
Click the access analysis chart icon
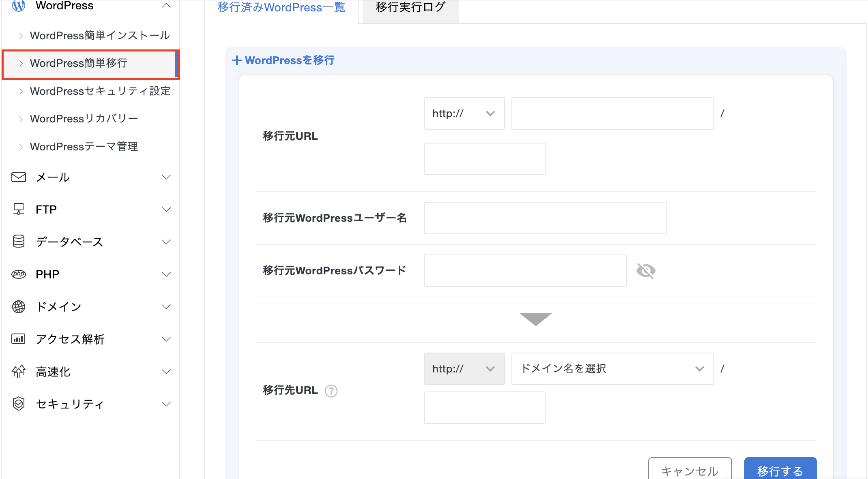click(x=19, y=339)
